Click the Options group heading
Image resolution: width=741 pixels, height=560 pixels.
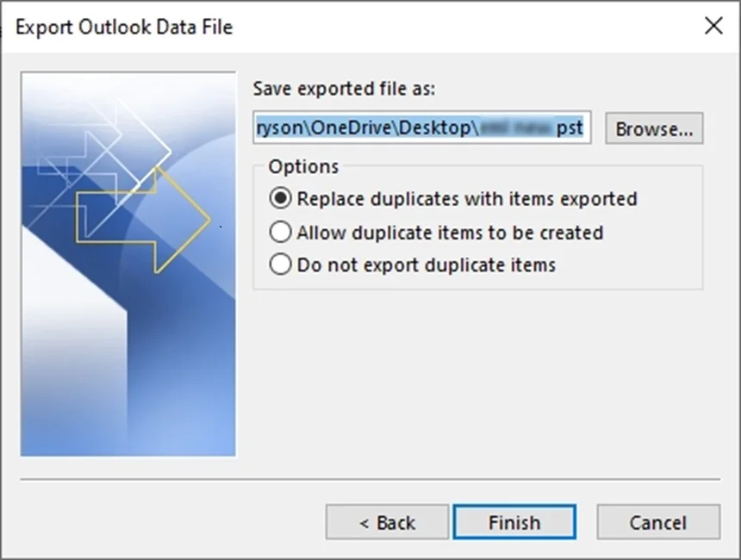[303, 167]
